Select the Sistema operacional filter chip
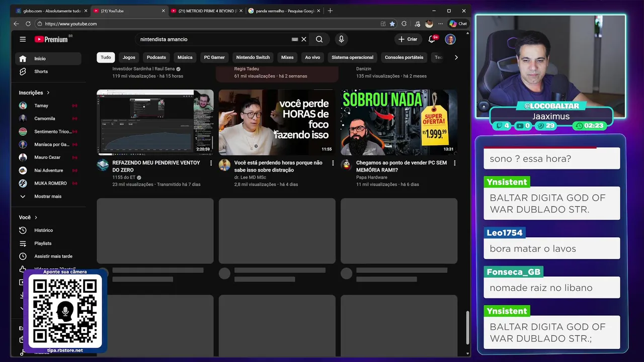This screenshot has width=644, height=362. pos(352,57)
